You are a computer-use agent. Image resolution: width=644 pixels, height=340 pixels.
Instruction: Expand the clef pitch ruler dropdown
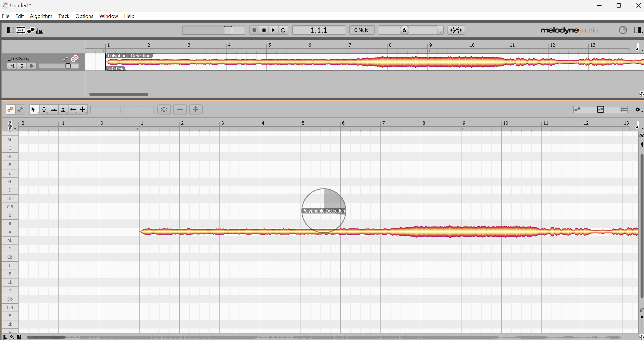(11, 125)
